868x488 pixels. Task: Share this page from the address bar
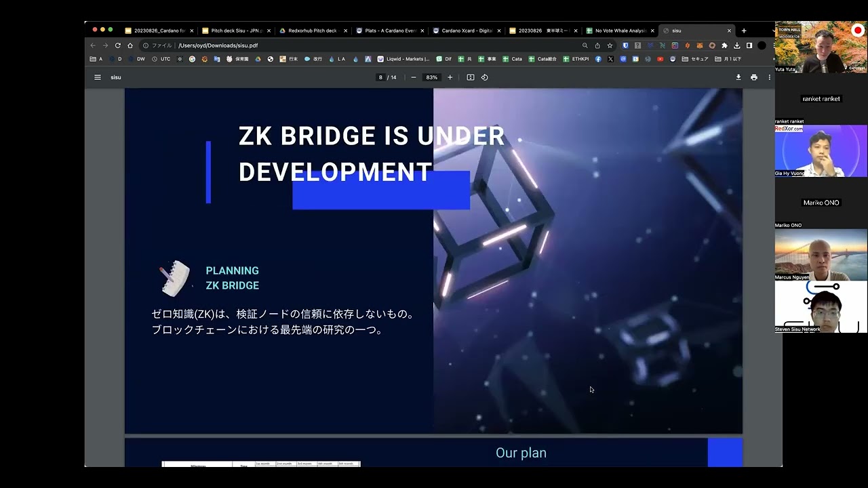[597, 45]
